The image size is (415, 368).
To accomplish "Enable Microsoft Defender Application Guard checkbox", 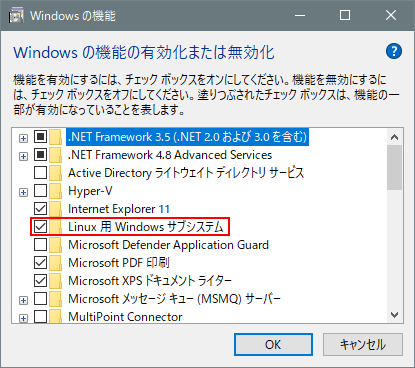I will tap(40, 245).
